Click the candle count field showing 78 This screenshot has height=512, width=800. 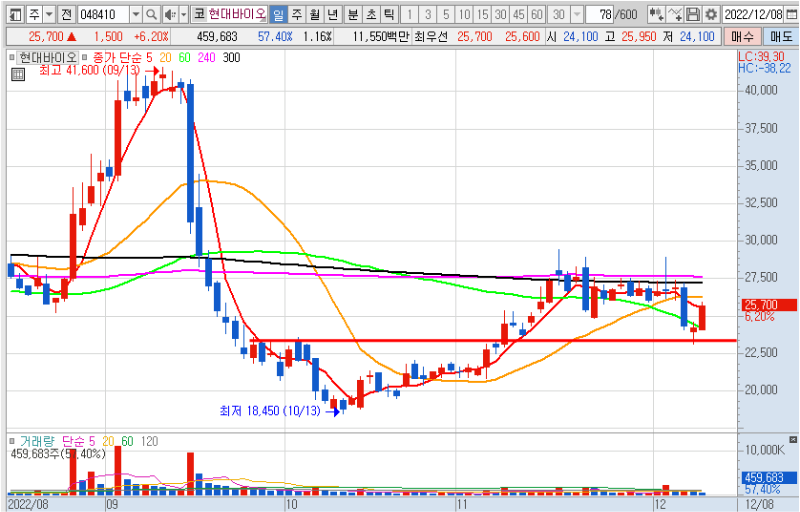(x=599, y=14)
